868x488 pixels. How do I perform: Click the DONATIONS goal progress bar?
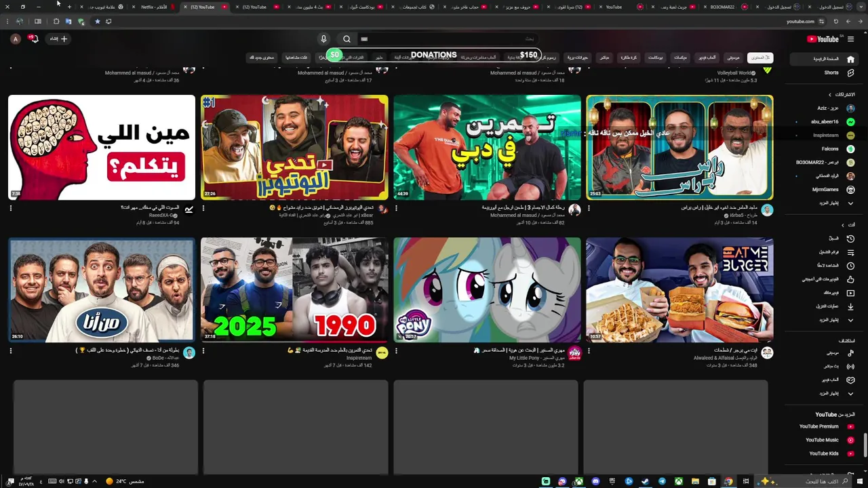coord(435,55)
